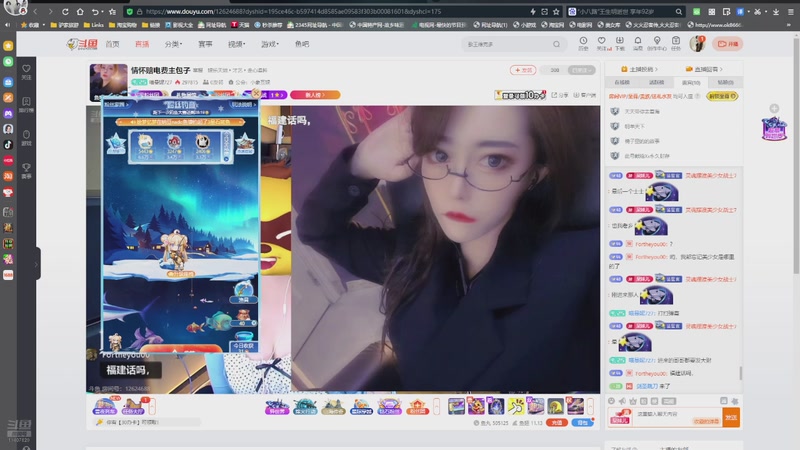
Task: Open sidebar trophy 赛事 icon
Action: (26, 171)
